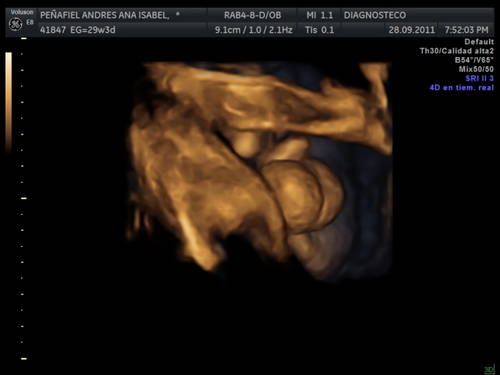Image resolution: width=500 pixels, height=375 pixels.
Task: Click the TIs 0.1 indicator
Action: click(x=319, y=30)
